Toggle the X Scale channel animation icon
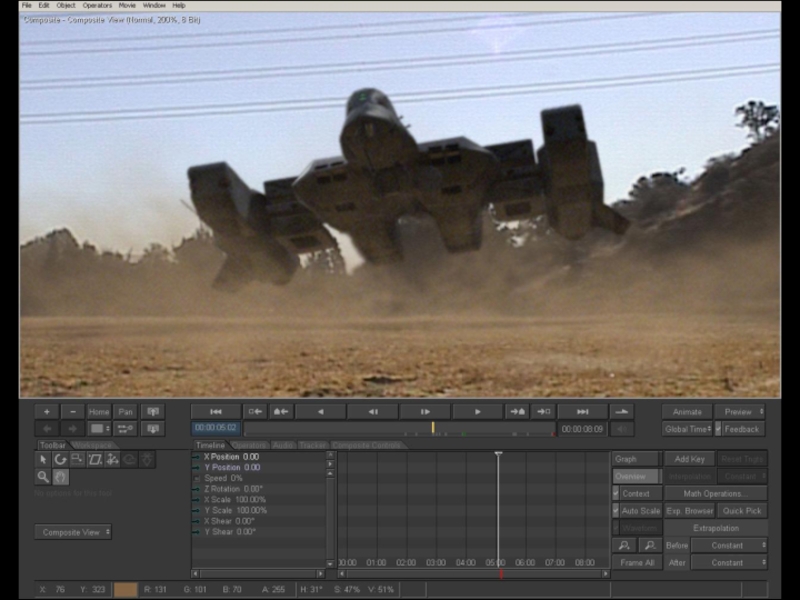 tap(196, 500)
